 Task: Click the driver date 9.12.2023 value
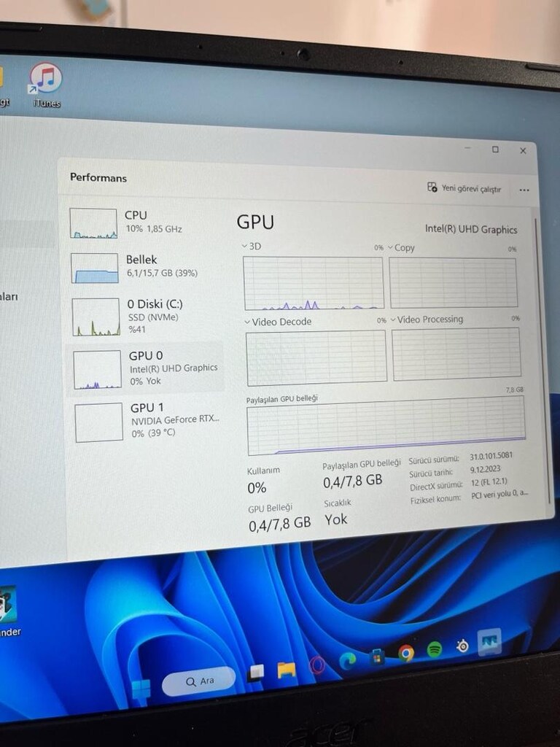485,469
